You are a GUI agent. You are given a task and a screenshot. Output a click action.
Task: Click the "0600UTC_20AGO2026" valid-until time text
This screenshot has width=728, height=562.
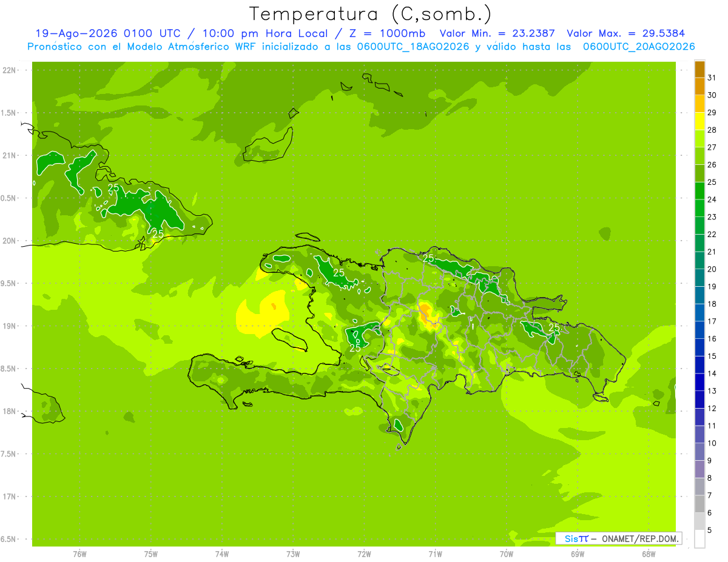point(639,47)
